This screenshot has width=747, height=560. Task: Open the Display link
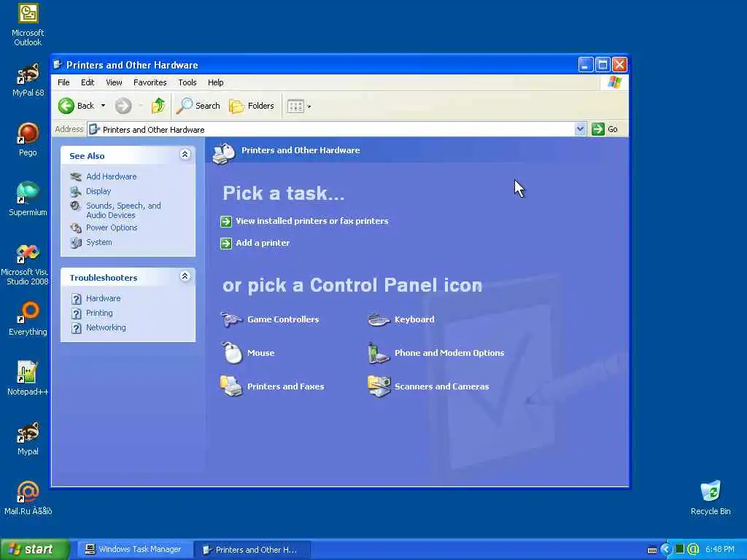pyautogui.click(x=98, y=191)
